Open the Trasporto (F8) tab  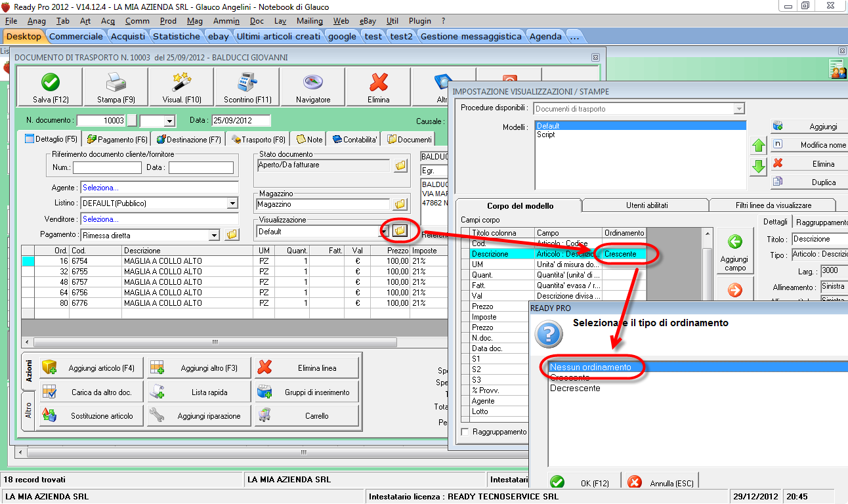point(258,139)
